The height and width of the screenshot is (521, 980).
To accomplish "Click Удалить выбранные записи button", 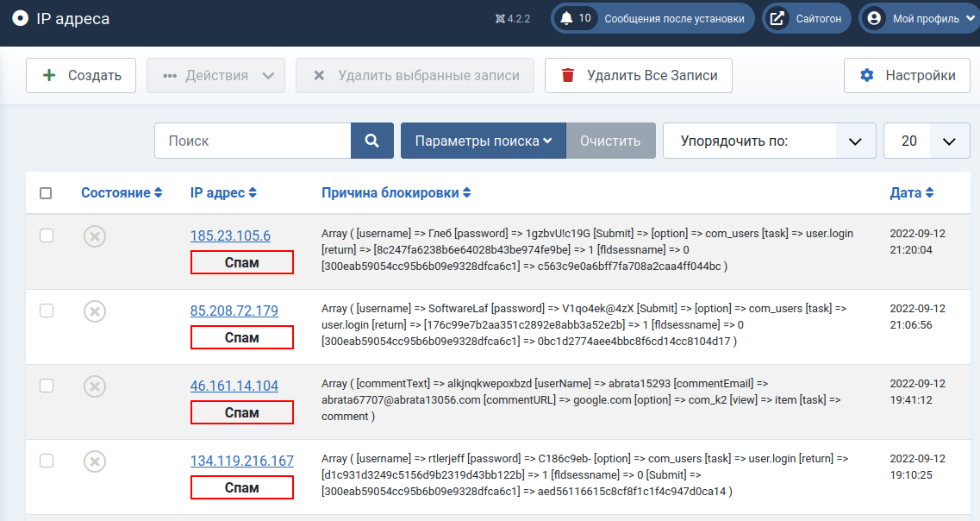I will tap(415, 76).
